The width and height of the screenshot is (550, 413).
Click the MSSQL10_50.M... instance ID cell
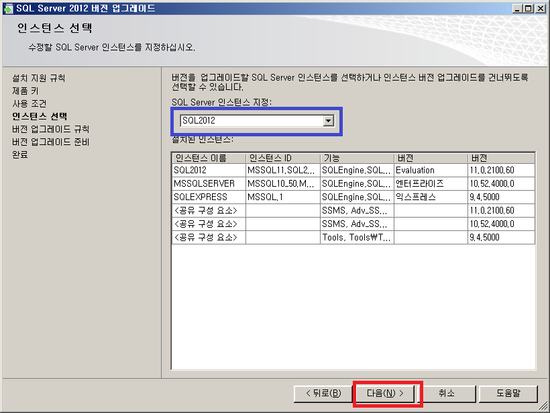(283, 184)
